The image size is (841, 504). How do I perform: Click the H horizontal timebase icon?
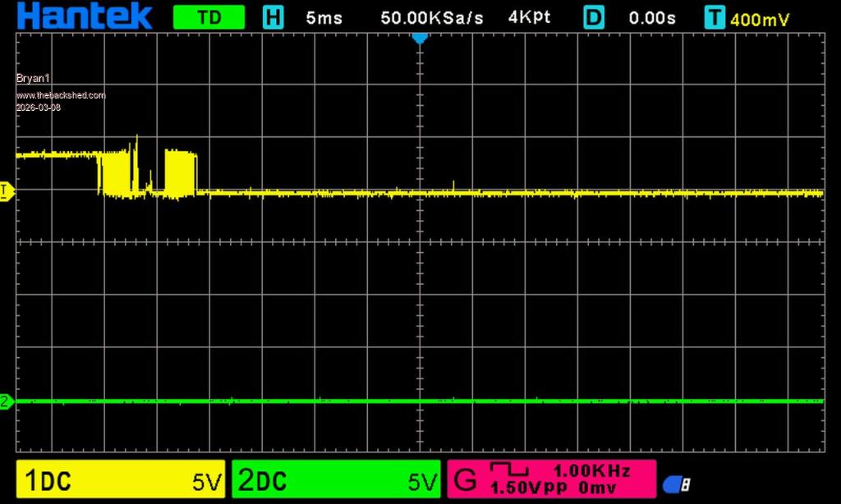tap(273, 17)
